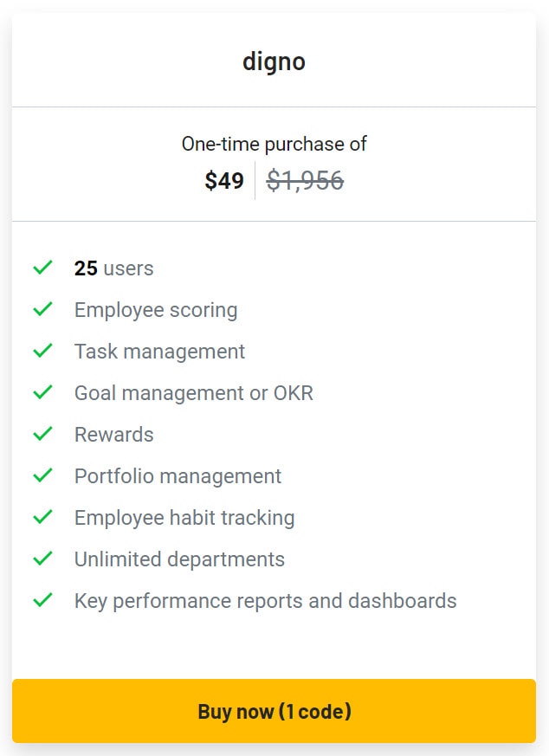
Task: Click the One-time purchase of heading
Action: (x=274, y=143)
